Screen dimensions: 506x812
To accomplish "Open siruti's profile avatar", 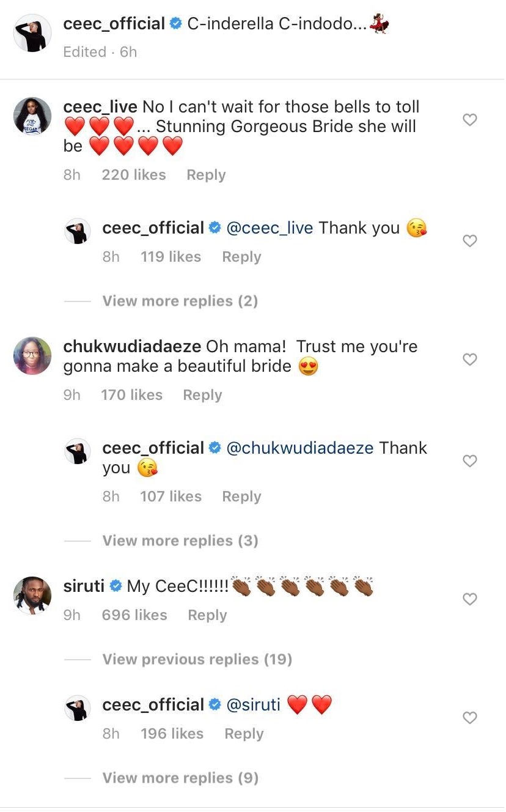I will coord(32,596).
